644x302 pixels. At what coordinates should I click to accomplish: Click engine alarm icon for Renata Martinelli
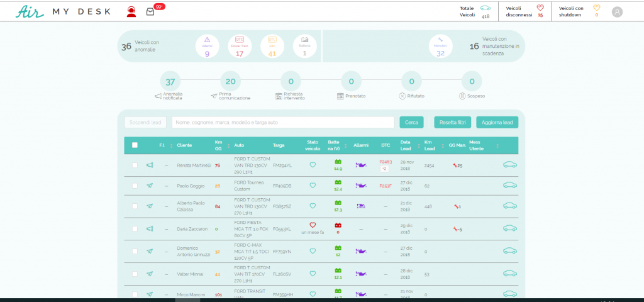360,165
